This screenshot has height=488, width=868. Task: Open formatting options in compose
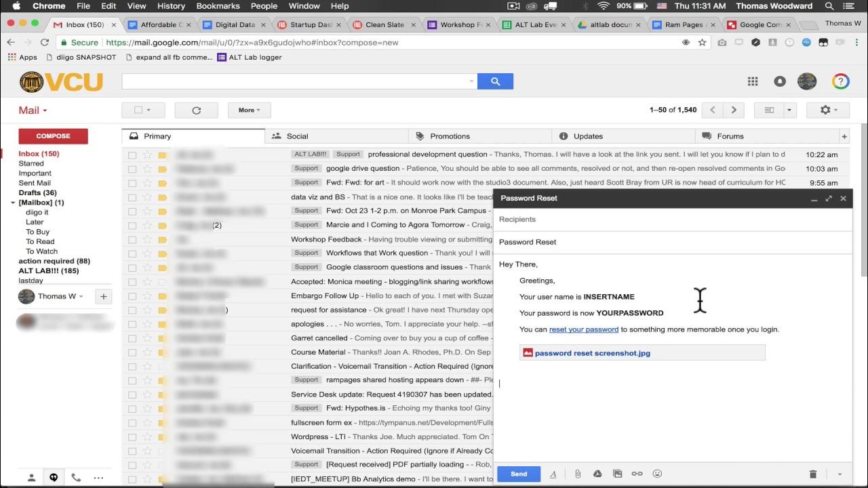553,474
